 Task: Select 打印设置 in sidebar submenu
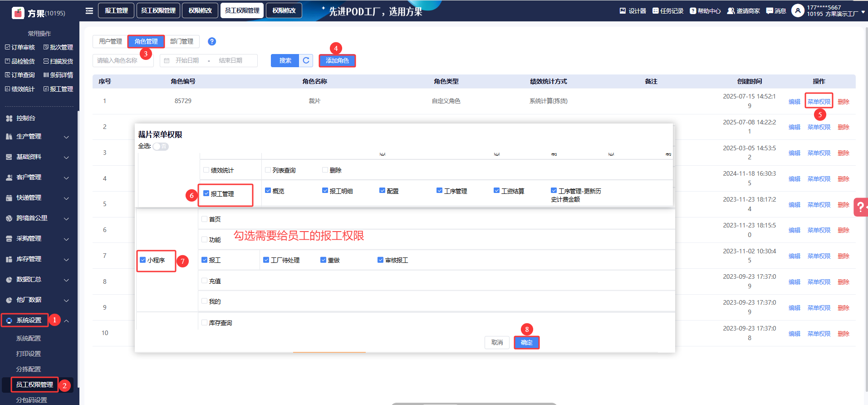click(28, 354)
